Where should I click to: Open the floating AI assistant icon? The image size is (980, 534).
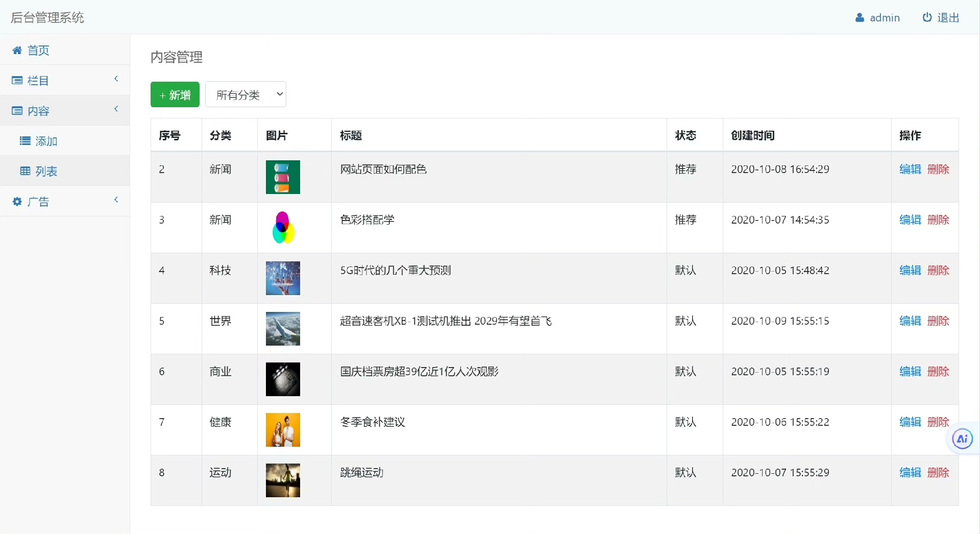click(x=962, y=439)
